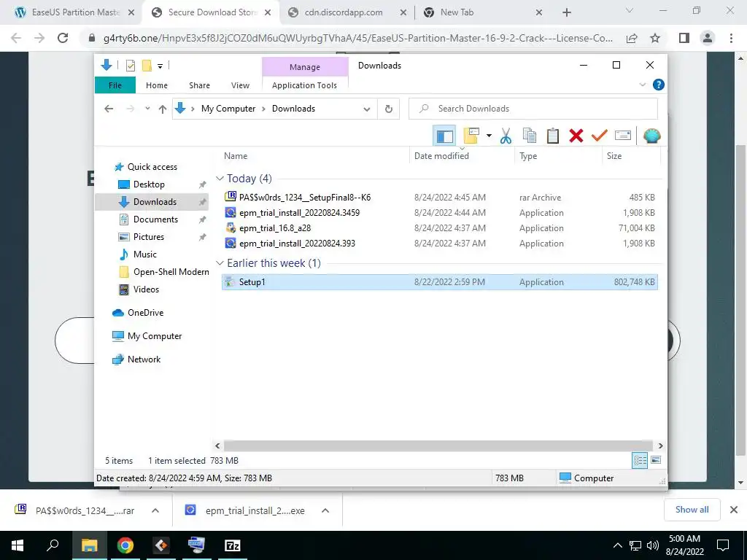Click the orange checkmark Properties icon

click(x=600, y=136)
